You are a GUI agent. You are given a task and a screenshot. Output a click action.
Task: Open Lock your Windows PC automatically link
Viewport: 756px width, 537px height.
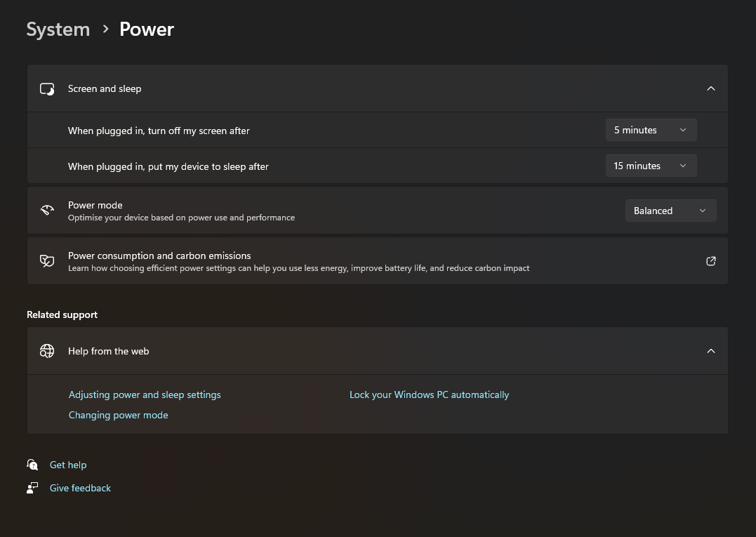coord(429,395)
